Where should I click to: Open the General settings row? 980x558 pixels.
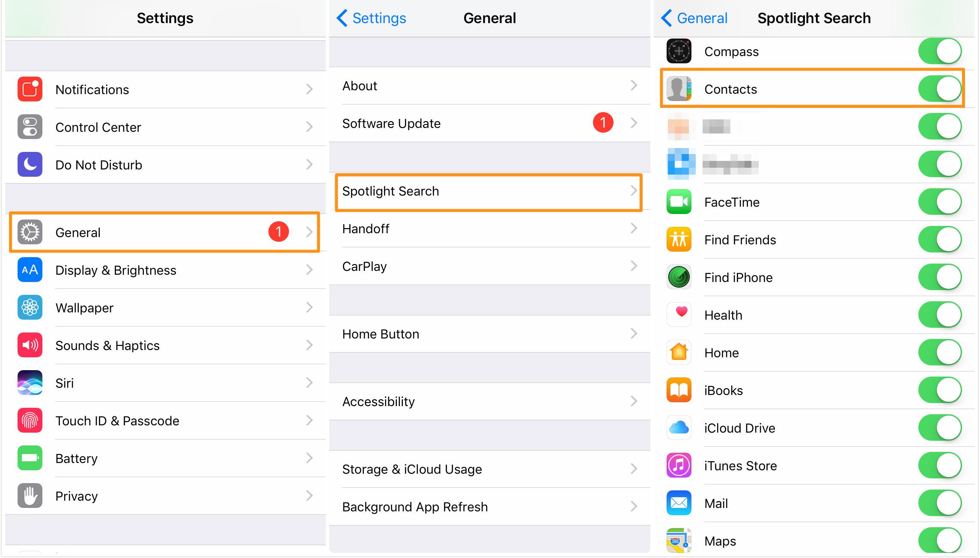(x=164, y=232)
